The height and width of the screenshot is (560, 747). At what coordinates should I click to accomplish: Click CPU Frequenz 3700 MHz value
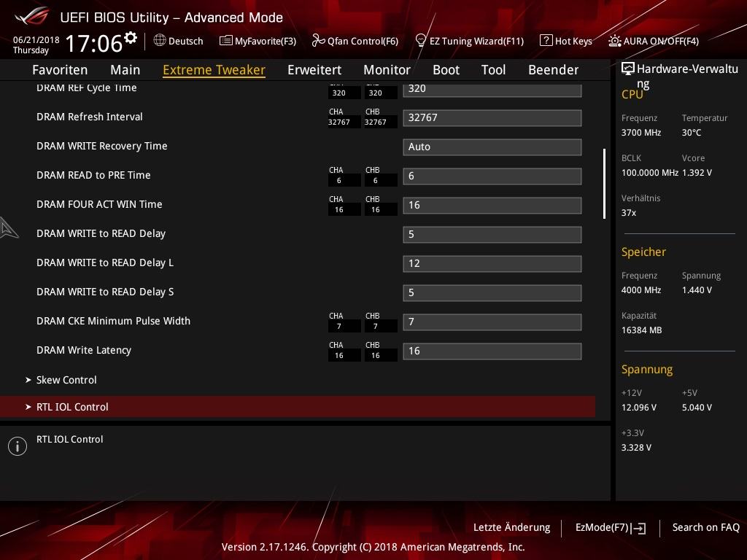pos(641,133)
